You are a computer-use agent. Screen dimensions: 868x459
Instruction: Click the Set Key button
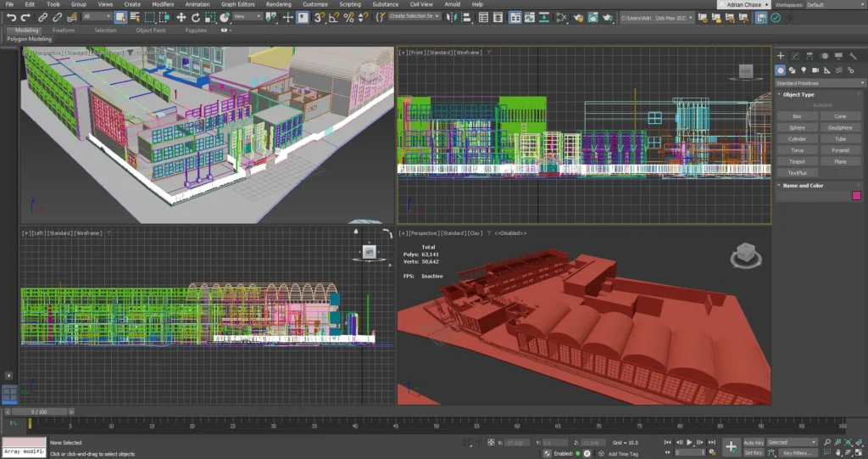click(x=754, y=453)
